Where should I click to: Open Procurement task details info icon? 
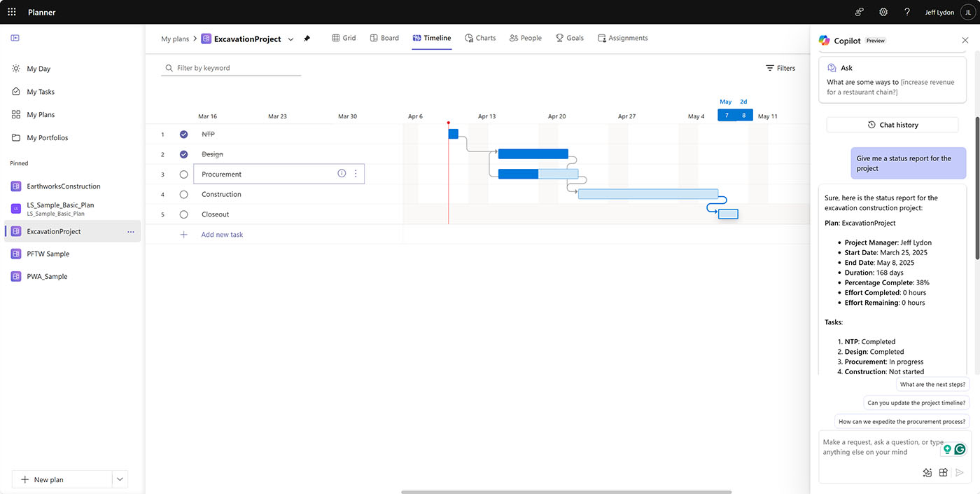[x=342, y=173]
